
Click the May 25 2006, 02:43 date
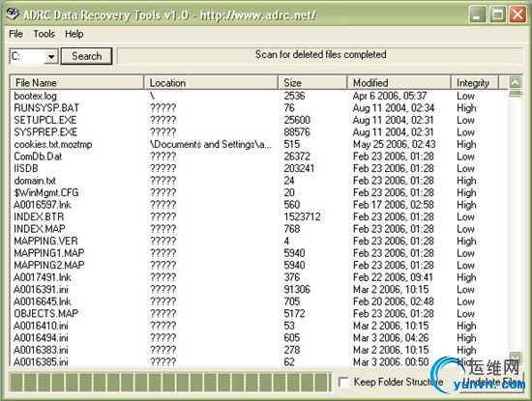[x=394, y=144]
